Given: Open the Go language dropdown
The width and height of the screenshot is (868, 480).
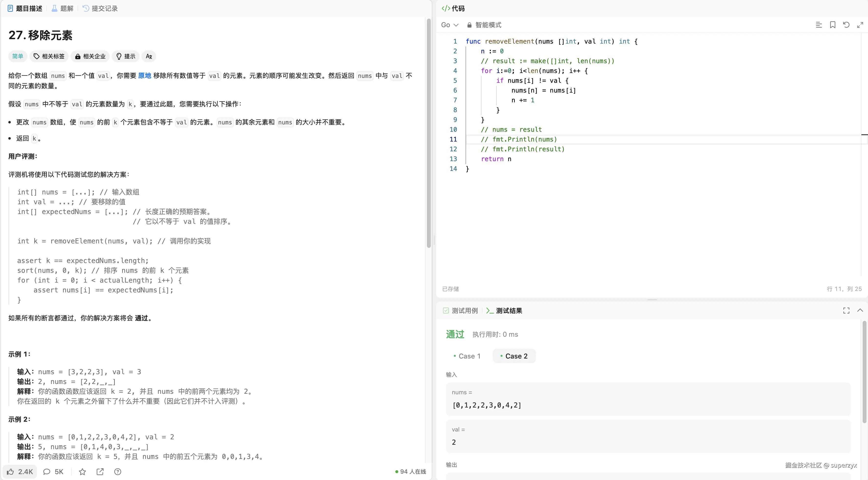Looking at the screenshot, I should [449, 25].
